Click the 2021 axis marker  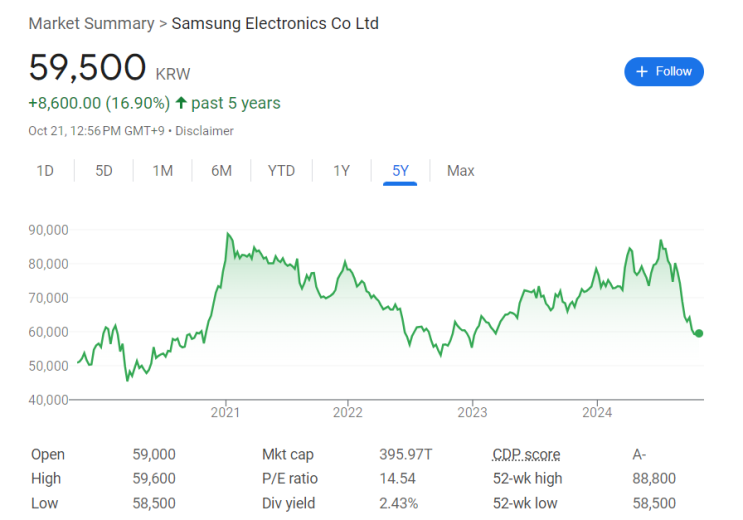coord(225,412)
